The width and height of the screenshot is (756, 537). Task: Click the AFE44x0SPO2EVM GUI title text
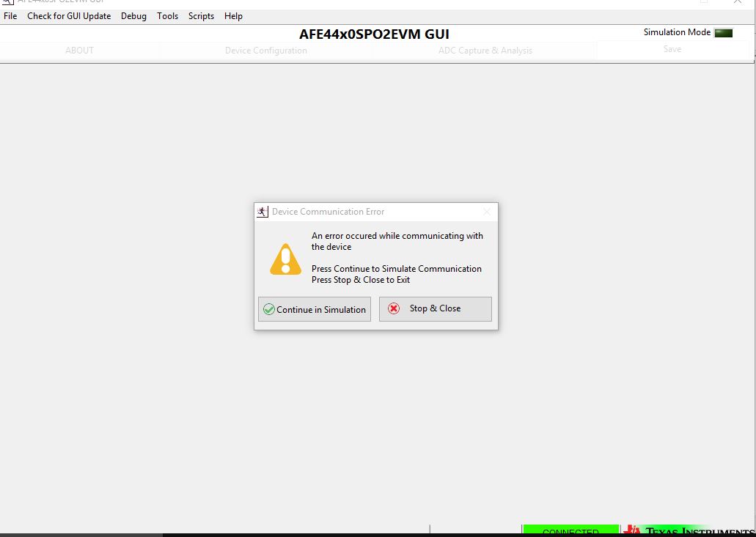pos(374,34)
